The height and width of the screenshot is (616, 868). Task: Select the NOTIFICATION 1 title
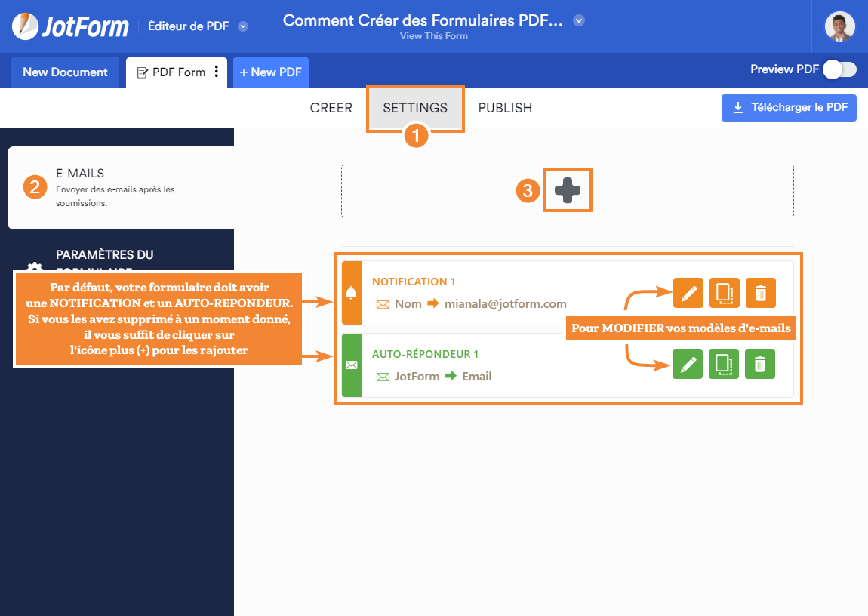click(x=414, y=282)
